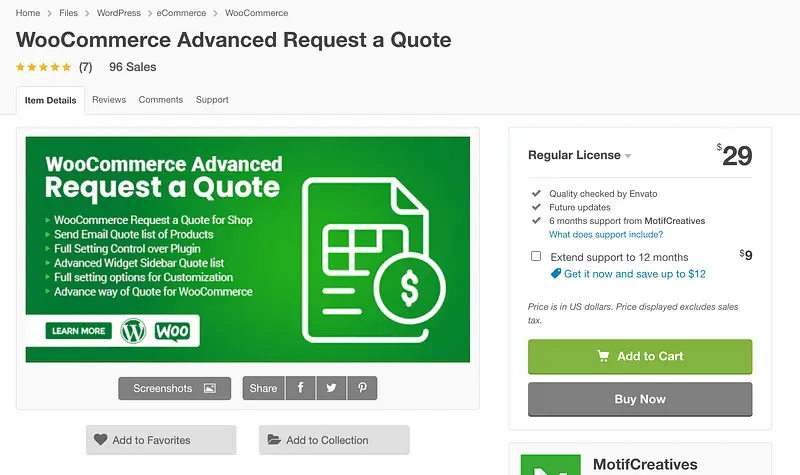The height and width of the screenshot is (475, 800).
Task: Add the item to Favorites
Action: (161, 440)
